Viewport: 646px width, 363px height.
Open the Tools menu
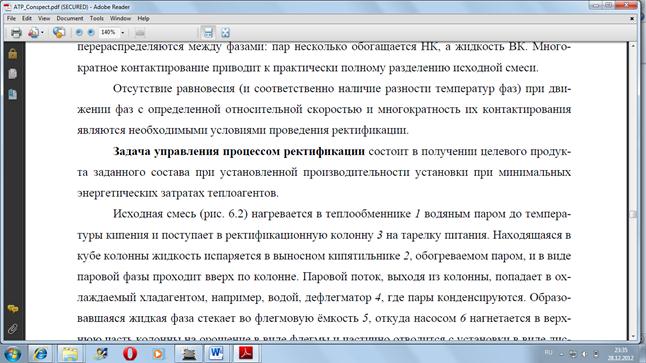click(x=96, y=19)
